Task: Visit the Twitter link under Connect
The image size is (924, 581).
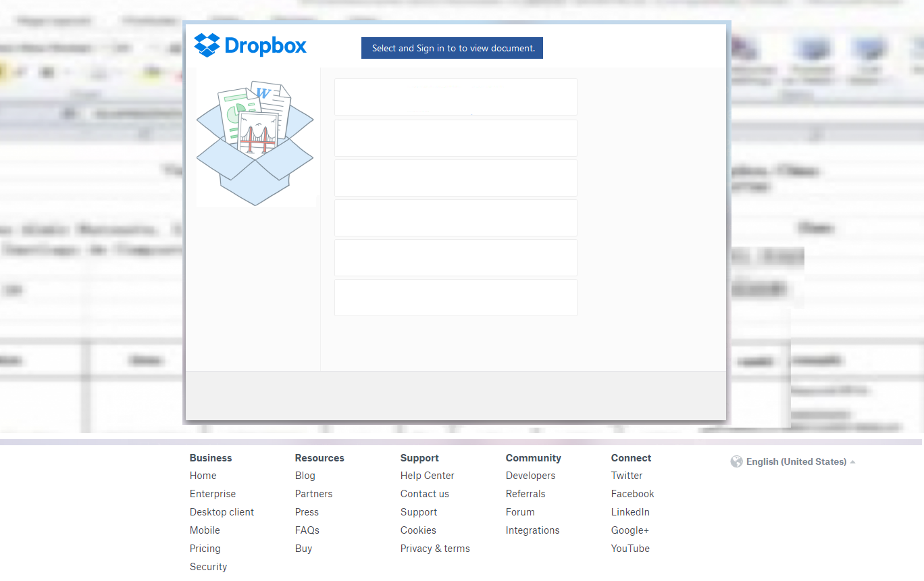Action: coord(627,476)
